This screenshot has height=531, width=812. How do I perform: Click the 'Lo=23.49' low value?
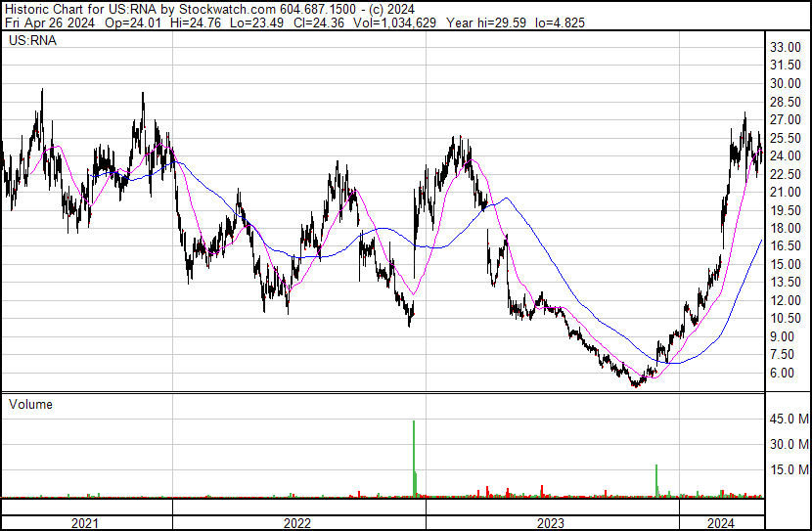257,22
